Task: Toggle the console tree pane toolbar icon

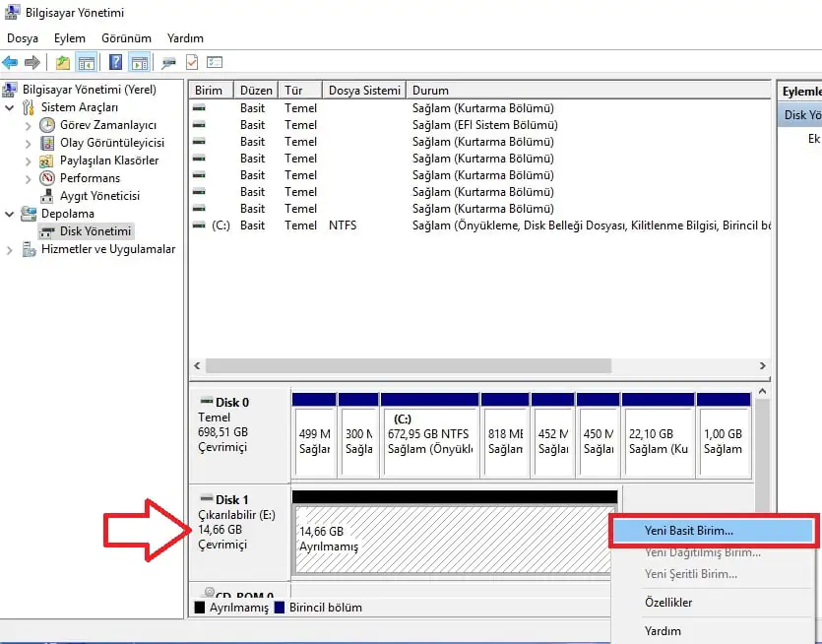Action: point(87,63)
